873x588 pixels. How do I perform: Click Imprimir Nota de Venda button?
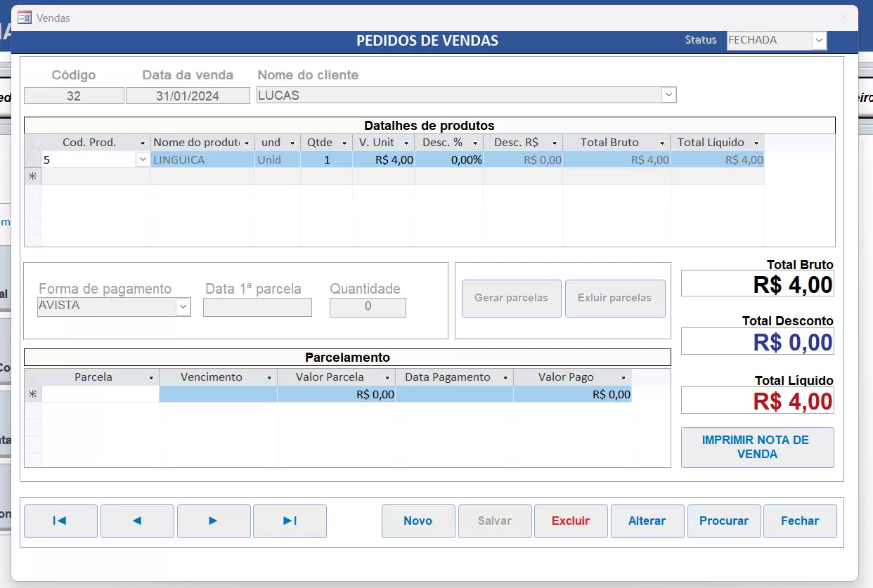(x=758, y=447)
